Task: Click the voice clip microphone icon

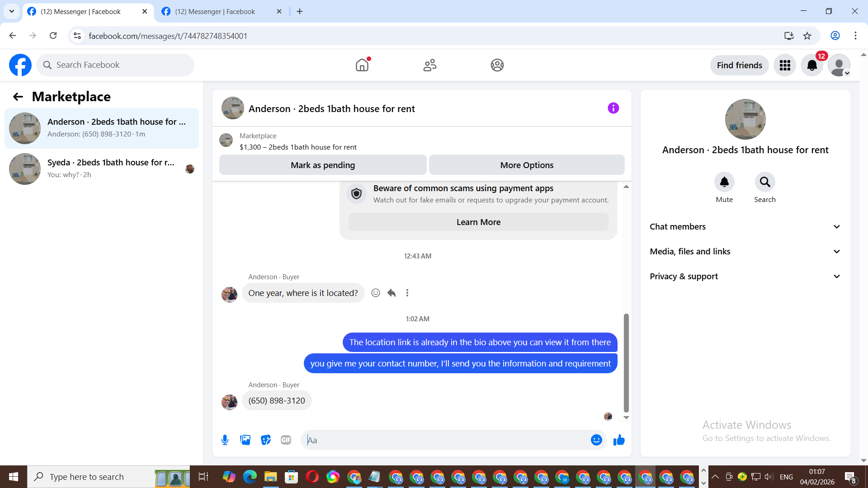Action: (225, 440)
